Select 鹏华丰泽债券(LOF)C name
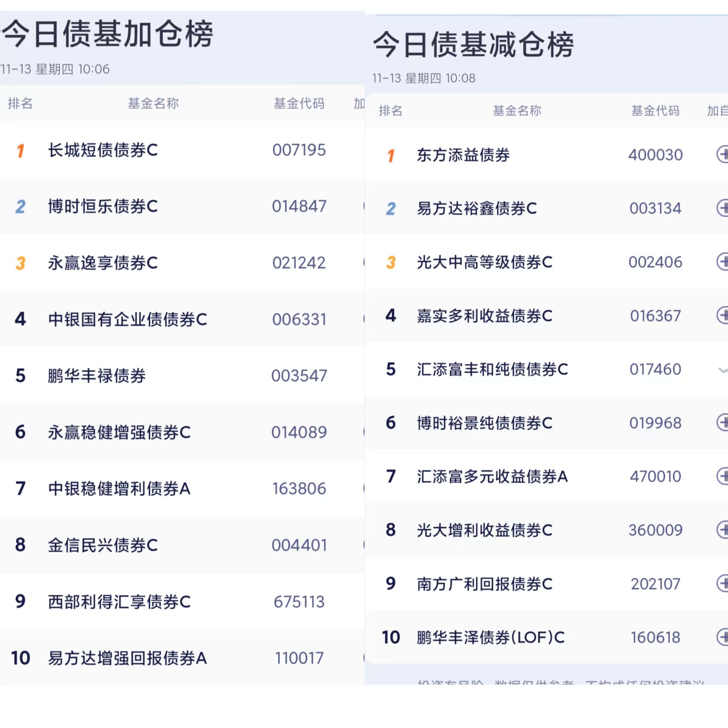Viewport: 728px width, 728px height. (x=491, y=637)
